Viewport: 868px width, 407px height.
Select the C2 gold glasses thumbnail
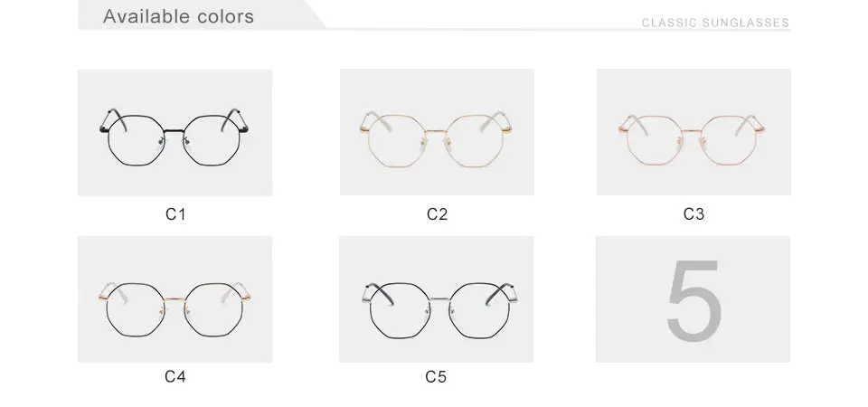[437, 132]
